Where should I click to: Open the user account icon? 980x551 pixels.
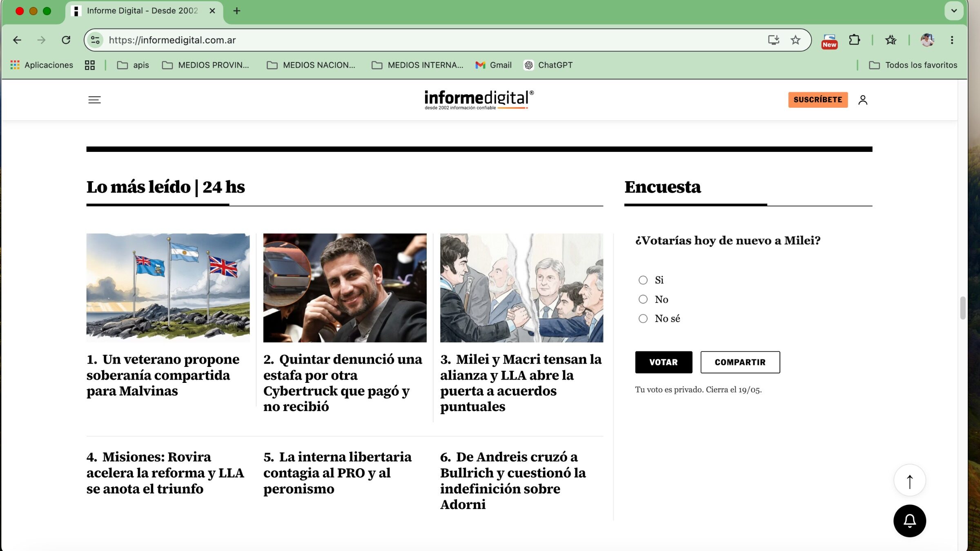pyautogui.click(x=863, y=100)
